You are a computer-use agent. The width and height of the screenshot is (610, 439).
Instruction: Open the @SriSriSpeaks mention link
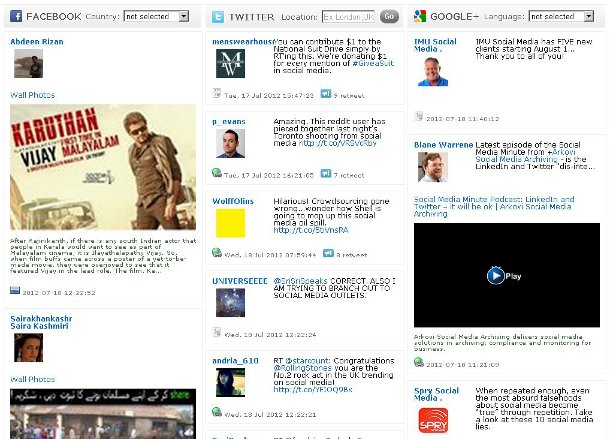(x=300, y=281)
